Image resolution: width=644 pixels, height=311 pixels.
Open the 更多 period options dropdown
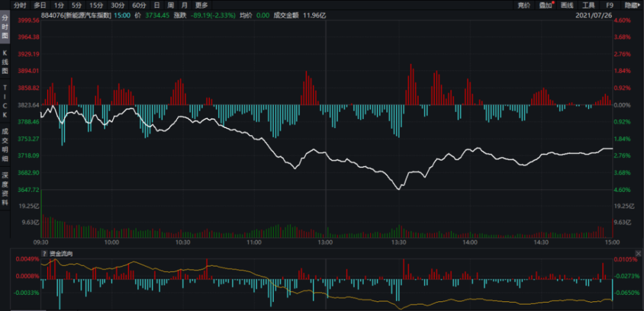(x=201, y=5)
